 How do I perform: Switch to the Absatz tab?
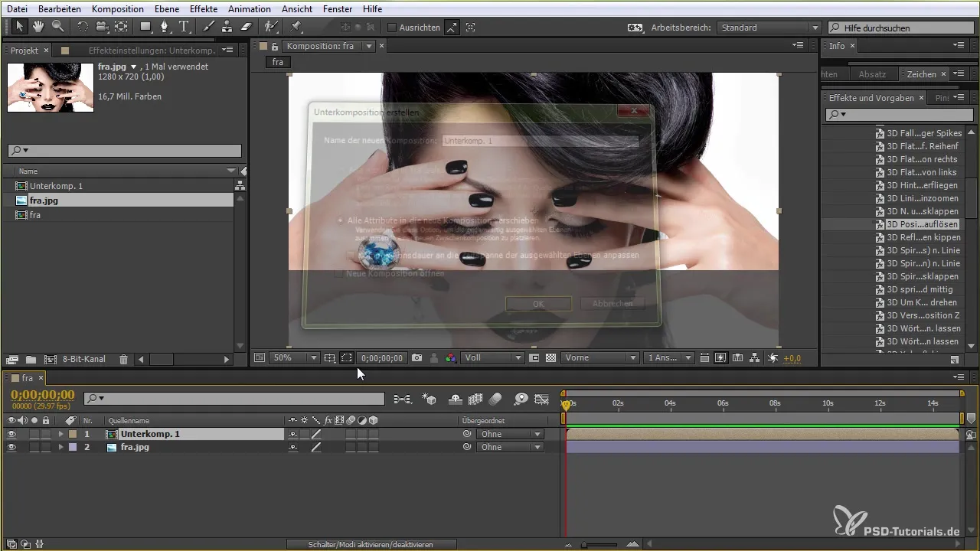point(872,74)
